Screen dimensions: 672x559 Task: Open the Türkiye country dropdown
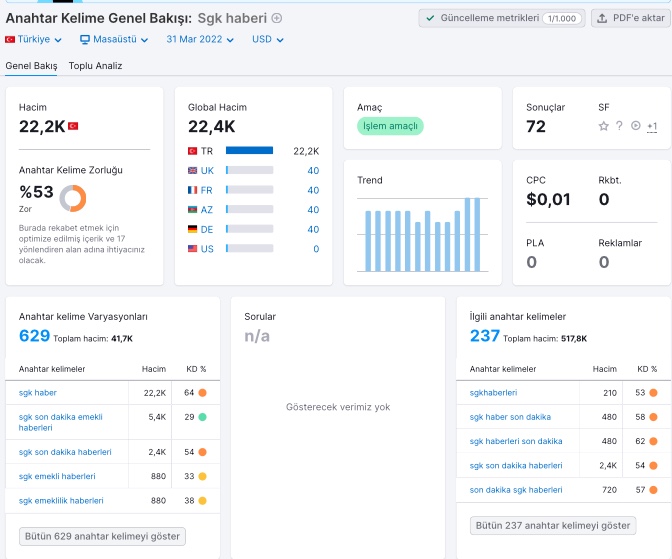33,39
